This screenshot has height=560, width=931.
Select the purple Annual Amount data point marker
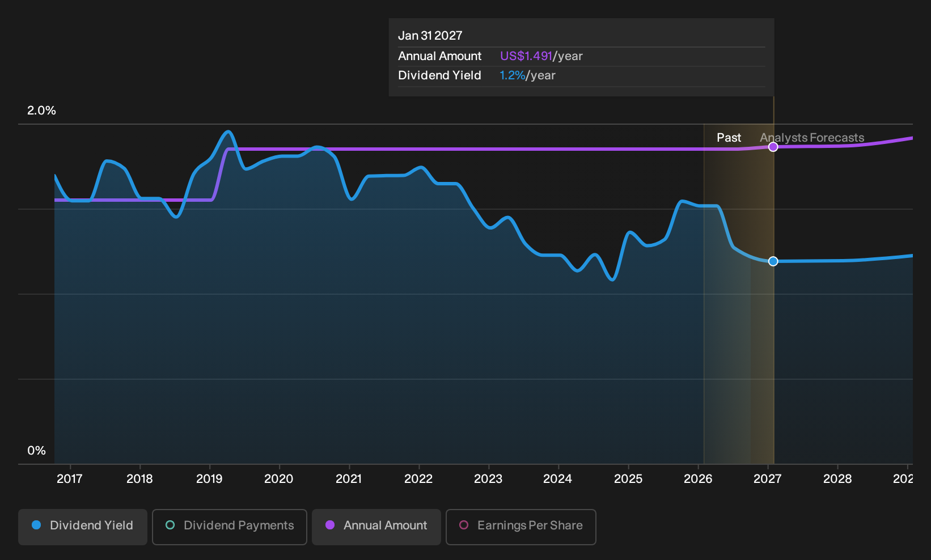[x=773, y=147]
